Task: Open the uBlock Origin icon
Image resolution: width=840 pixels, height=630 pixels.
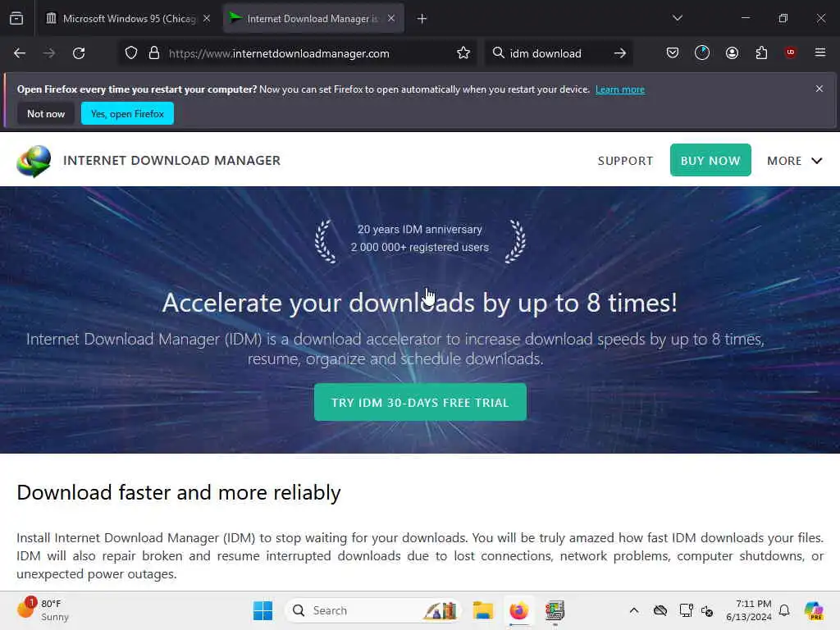Action: coord(790,52)
